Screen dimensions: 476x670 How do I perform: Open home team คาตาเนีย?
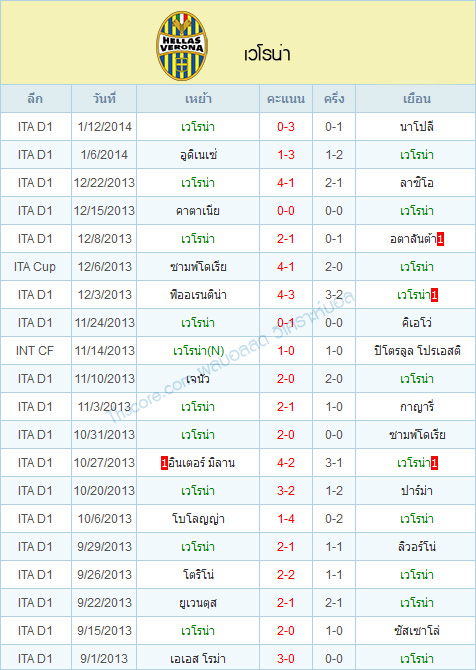pyautogui.click(x=198, y=211)
